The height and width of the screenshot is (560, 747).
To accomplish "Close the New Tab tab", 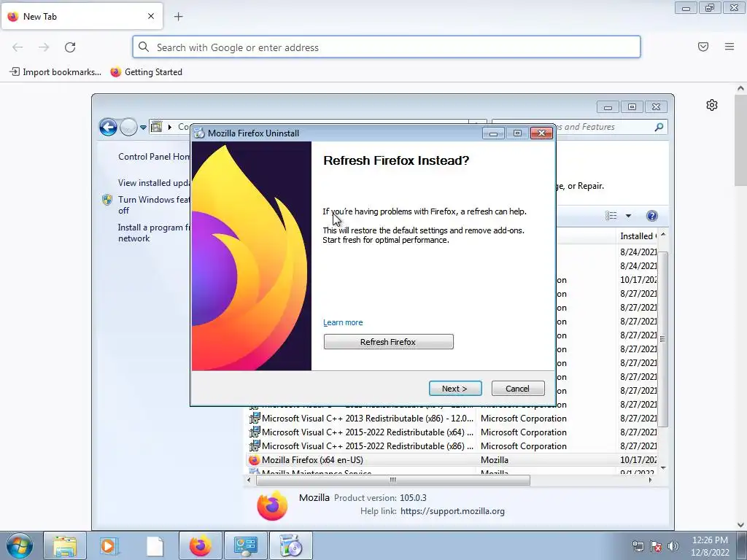I will (x=150, y=16).
